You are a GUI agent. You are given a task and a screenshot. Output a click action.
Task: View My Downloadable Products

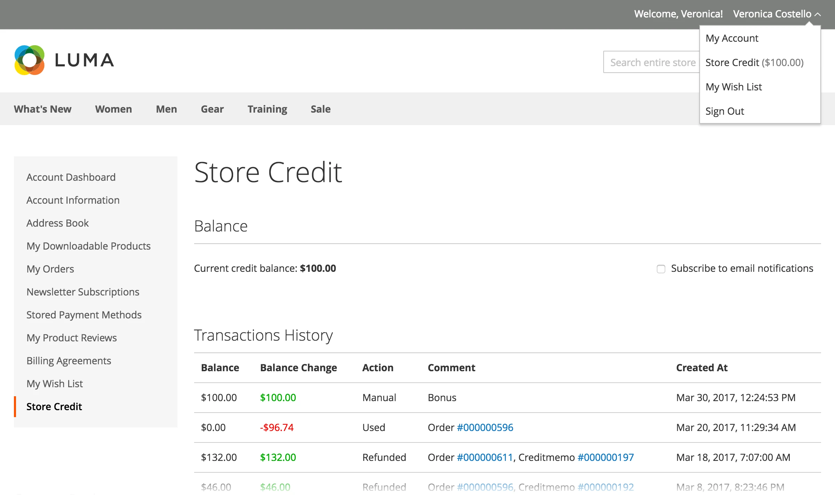pyautogui.click(x=88, y=246)
